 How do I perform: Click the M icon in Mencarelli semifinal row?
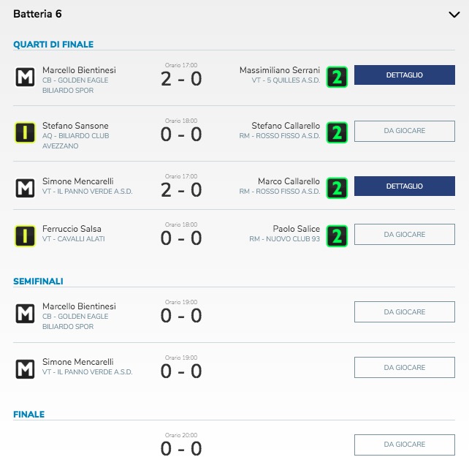pyautogui.click(x=25, y=369)
